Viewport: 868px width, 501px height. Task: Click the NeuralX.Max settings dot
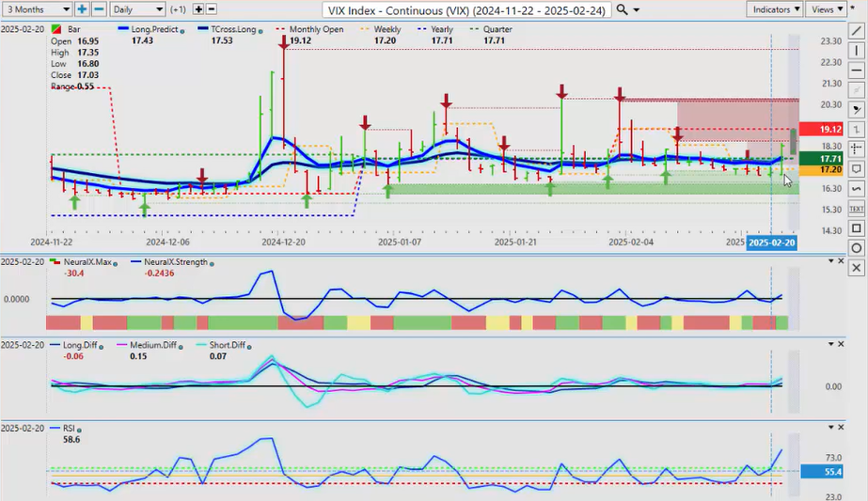tap(115, 264)
